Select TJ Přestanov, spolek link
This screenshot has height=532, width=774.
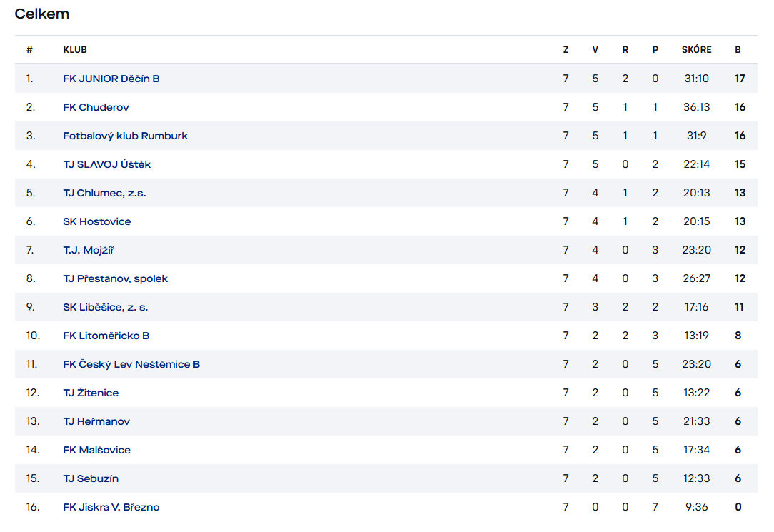click(116, 278)
